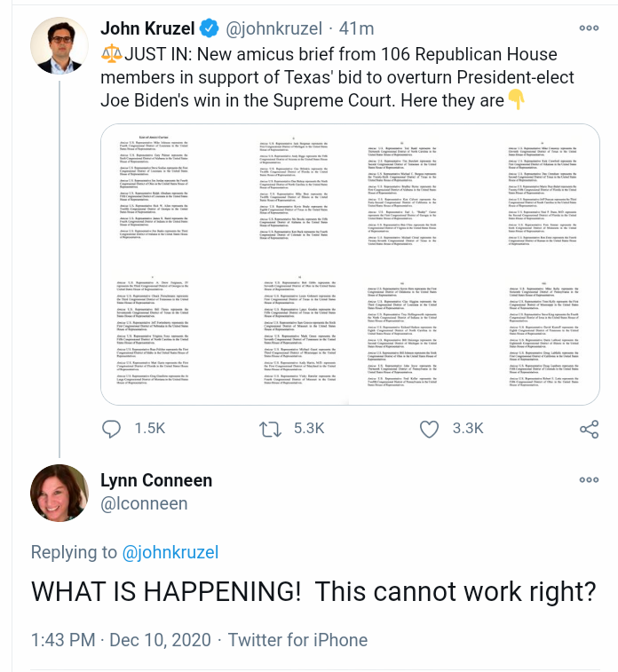Open the share icon on the tweet
The height and width of the screenshot is (672, 618).
(x=589, y=430)
